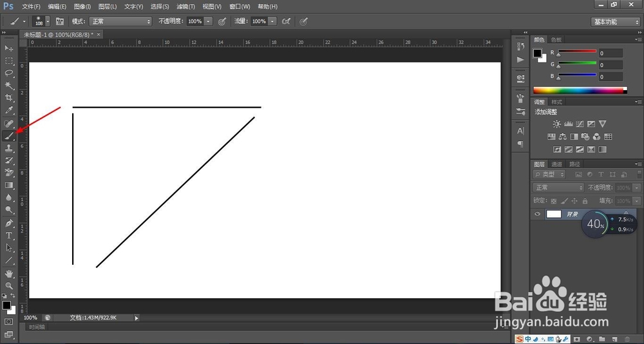The image size is (644, 344).
Task: Select the Brush tool in toolbox
Action: [x=8, y=136]
